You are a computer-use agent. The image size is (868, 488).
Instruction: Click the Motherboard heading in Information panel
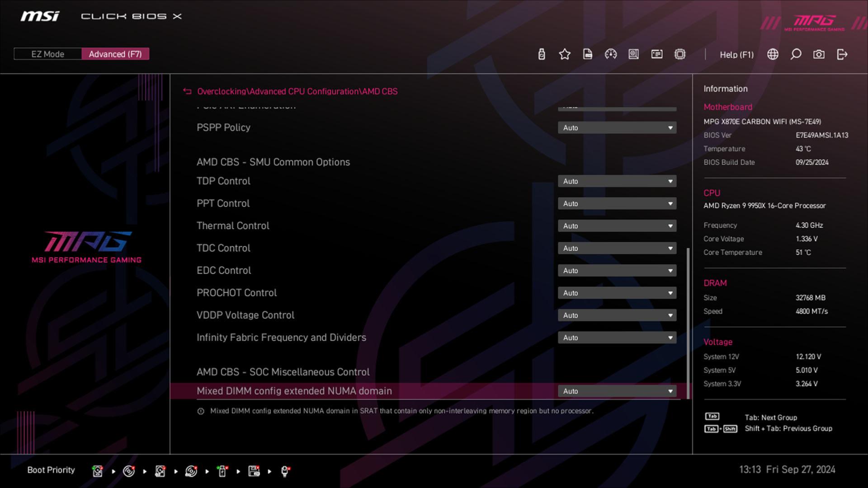pos(728,107)
